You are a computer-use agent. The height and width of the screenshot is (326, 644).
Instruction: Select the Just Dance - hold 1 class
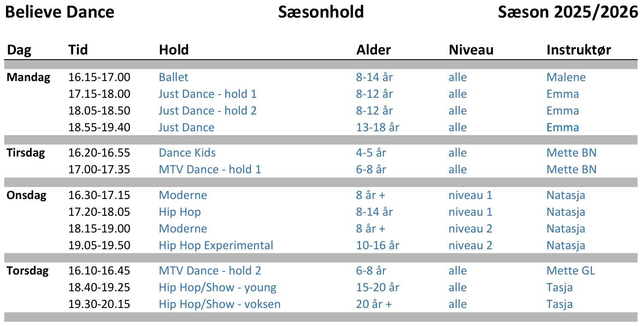tap(207, 94)
